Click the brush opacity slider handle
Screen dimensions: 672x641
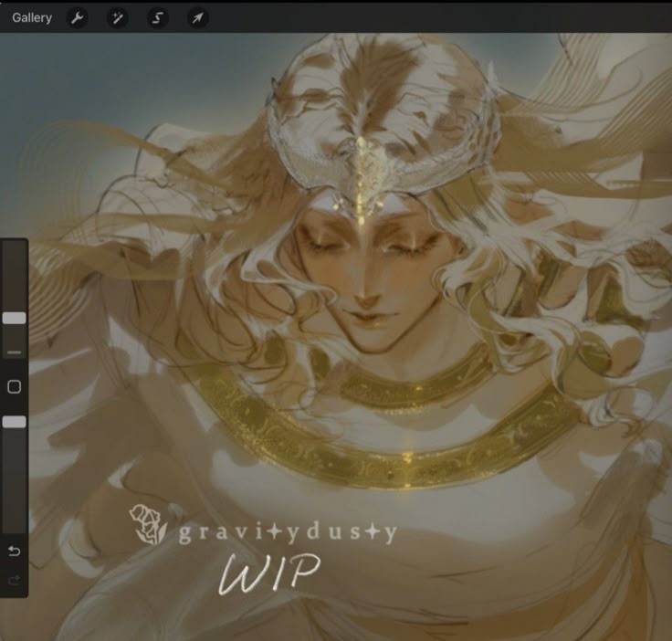pos(14,422)
